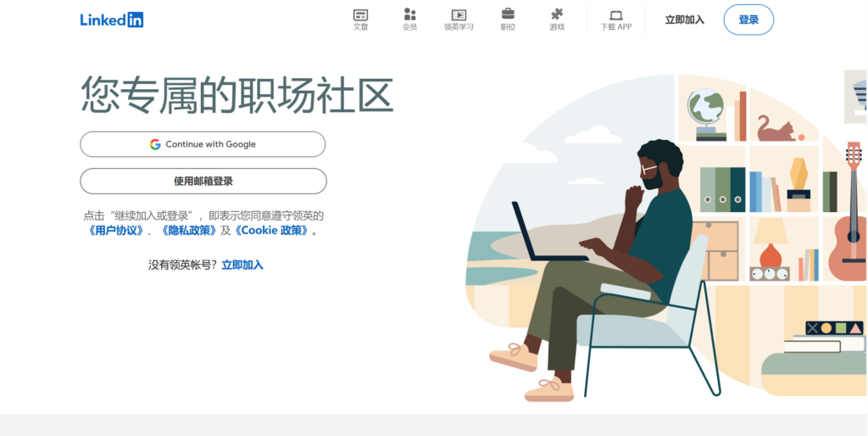
Task: Click the 您专属的职场社区 headline
Action: (237, 95)
